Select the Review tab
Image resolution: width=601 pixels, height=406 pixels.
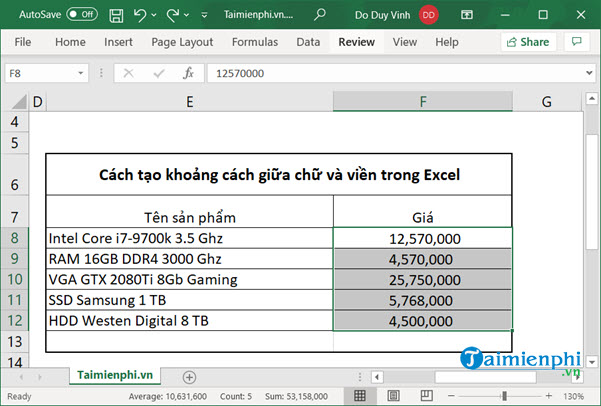click(x=356, y=42)
